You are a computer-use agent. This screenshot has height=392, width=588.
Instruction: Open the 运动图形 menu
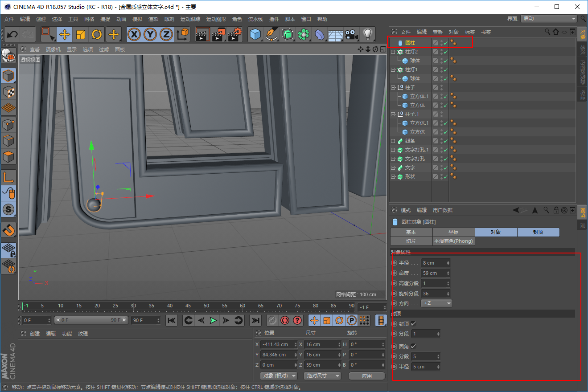[216, 19]
